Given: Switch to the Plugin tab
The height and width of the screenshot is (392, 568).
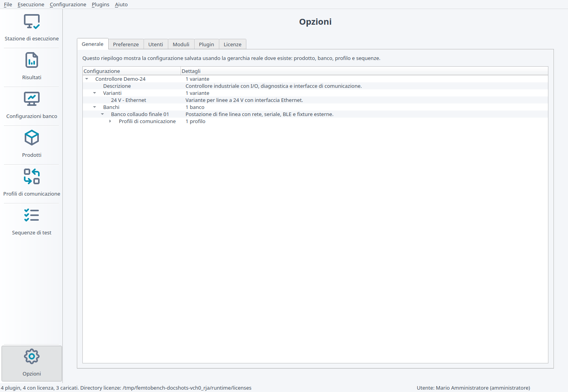Looking at the screenshot, I should coord(206,44).
